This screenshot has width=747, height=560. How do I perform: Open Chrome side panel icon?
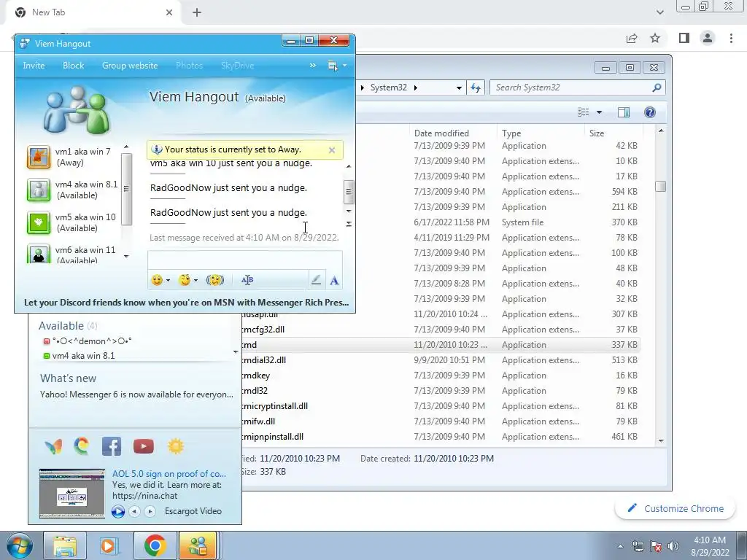click(x=684, y=38)
